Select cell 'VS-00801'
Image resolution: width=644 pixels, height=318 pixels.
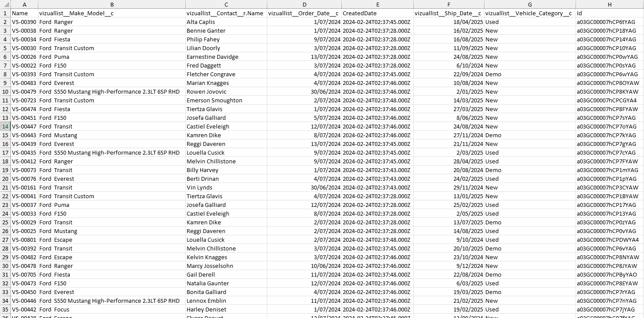24,240
